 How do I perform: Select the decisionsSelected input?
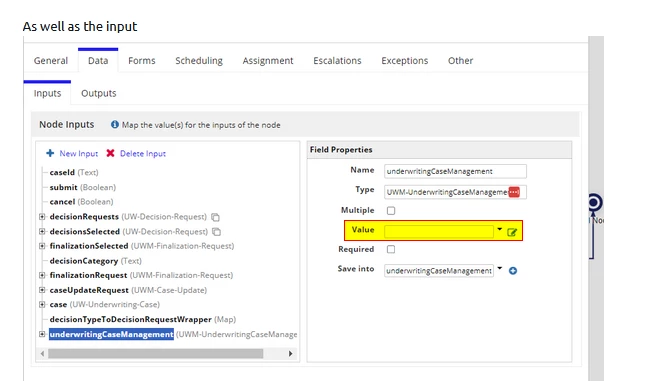pos(129,231)
